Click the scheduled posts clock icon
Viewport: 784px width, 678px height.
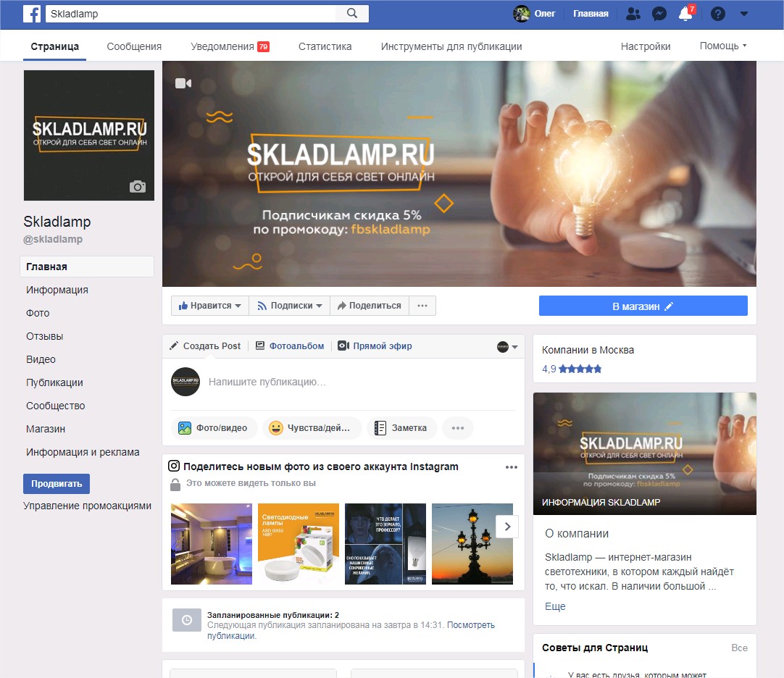[186, 620]
